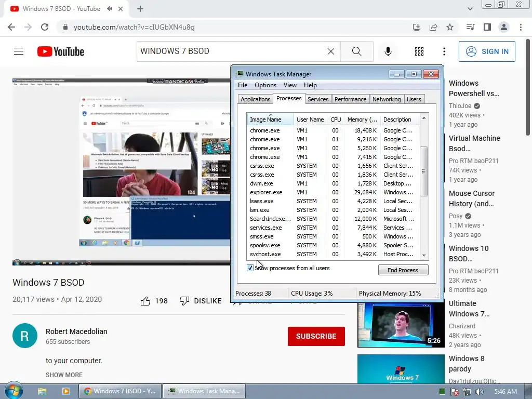This screenshot has height=399, width=532.
Task: Open a new Chrome tab
Action: (x=140, y=9)
